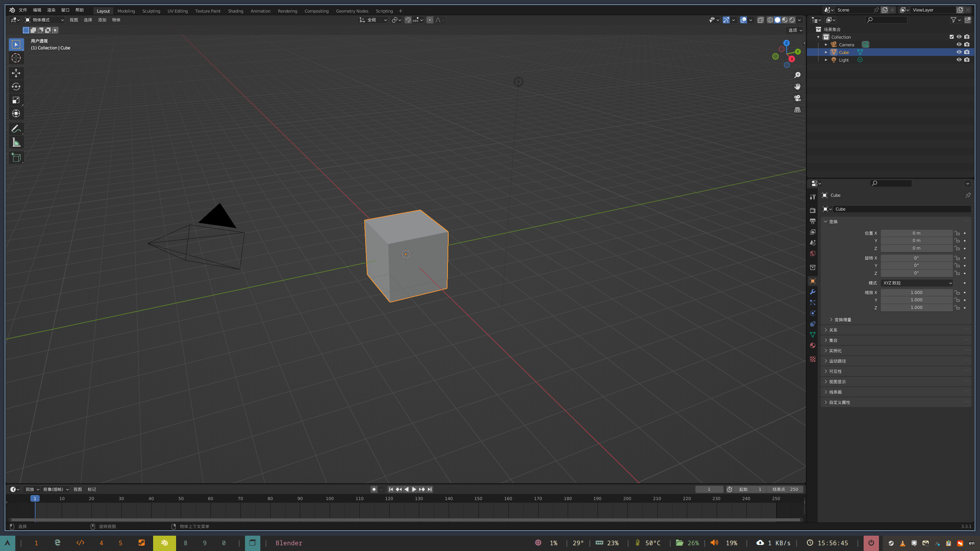Activate the Add Cube tool
This screenshot has width=980, height=551.
pyautogui.click(x=16, y=157)
